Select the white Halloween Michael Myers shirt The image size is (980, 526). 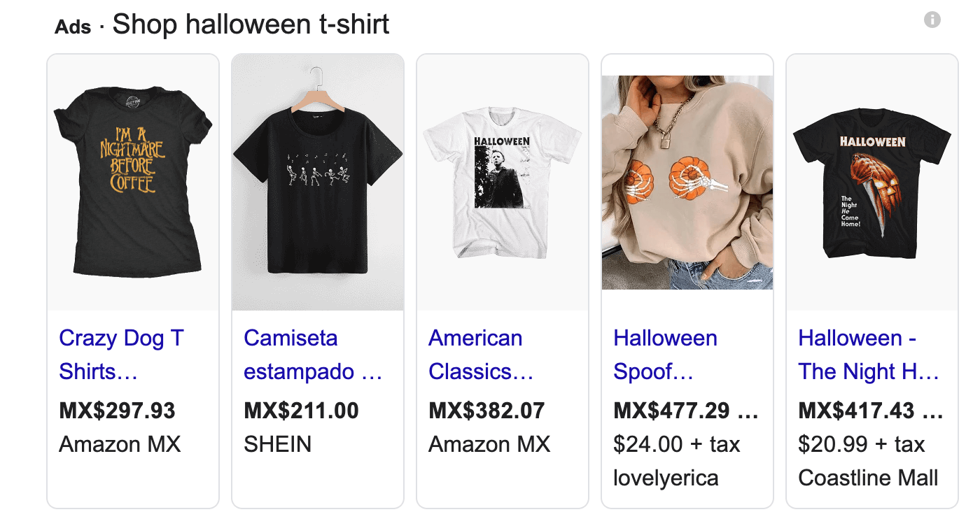503,183
